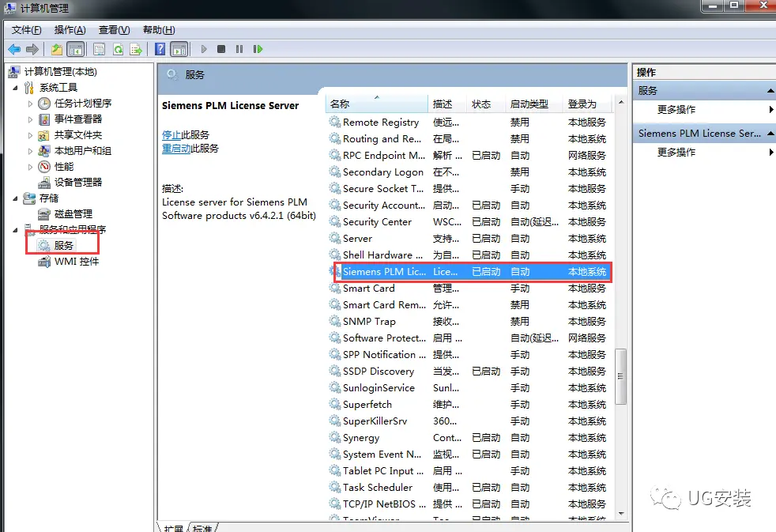Viewport: 776px width, 532px height.
Task: Select 设备管理器 in the tree
Action: pos(77,183)
